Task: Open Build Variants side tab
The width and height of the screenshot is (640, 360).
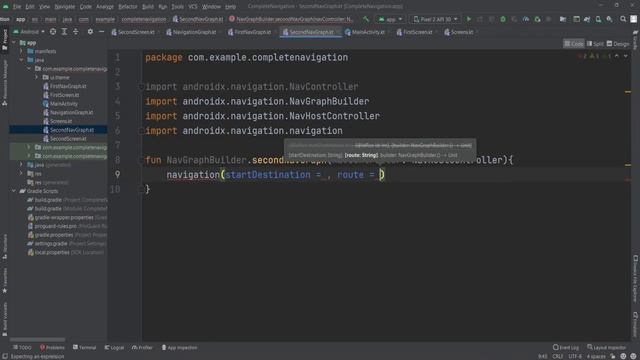Action: (x=4, y=319)
